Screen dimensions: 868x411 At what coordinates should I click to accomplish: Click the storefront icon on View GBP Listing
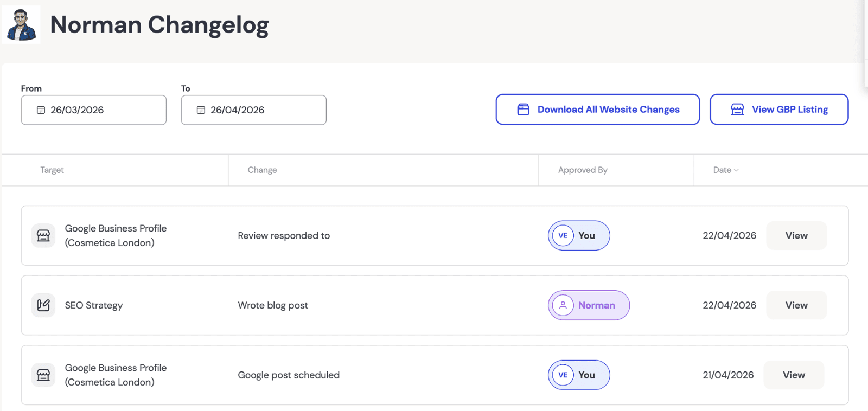pos(737,110)
